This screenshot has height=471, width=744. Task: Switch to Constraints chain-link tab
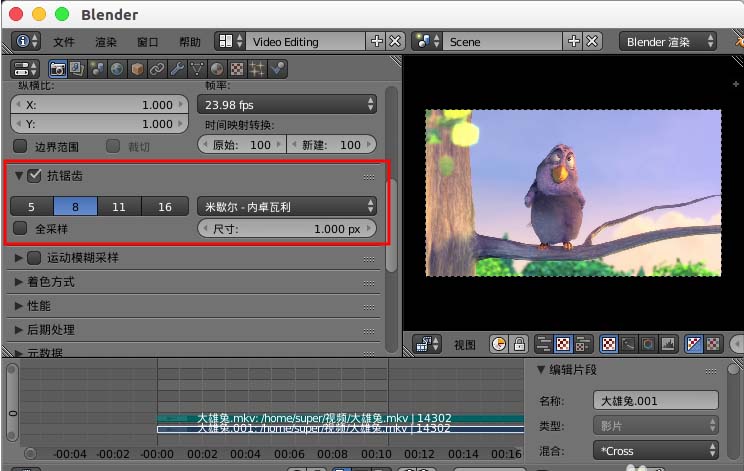[157, 69]
